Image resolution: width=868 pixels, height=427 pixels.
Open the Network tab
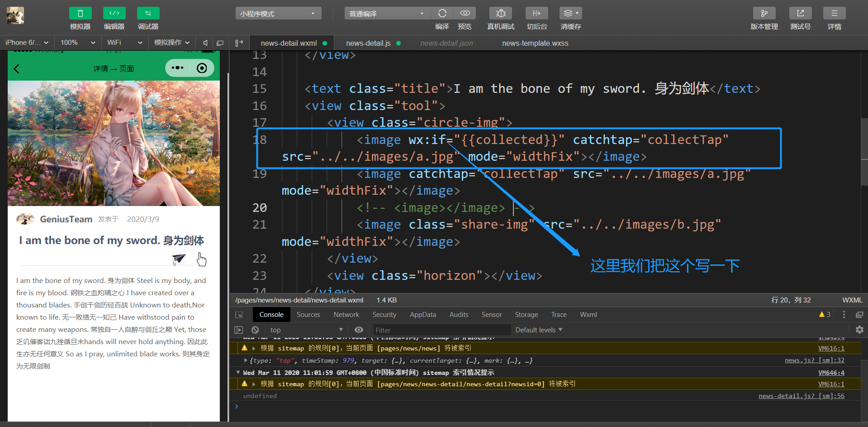(346, 315)
